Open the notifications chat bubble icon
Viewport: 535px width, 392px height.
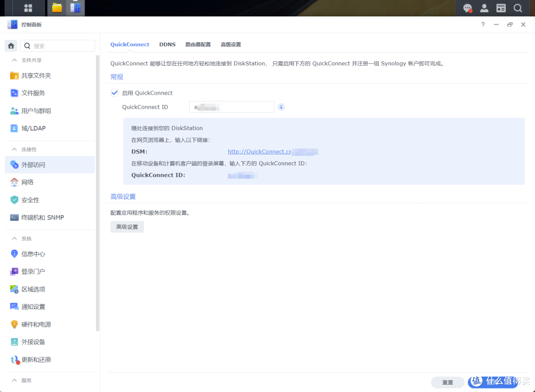(468, 8)
